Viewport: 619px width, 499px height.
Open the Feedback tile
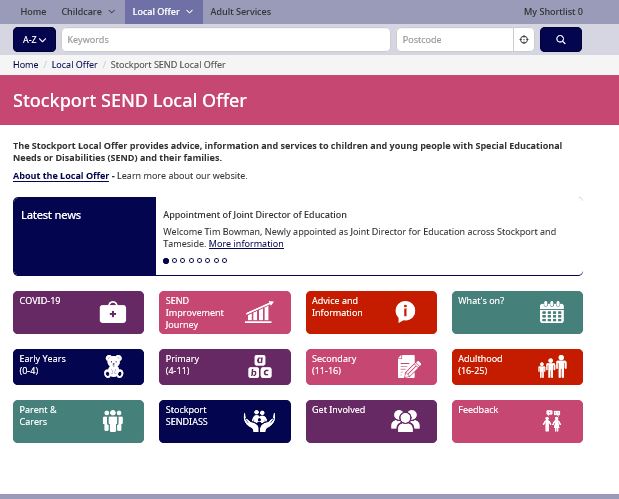pyautogui.click(x=517, y=421)
